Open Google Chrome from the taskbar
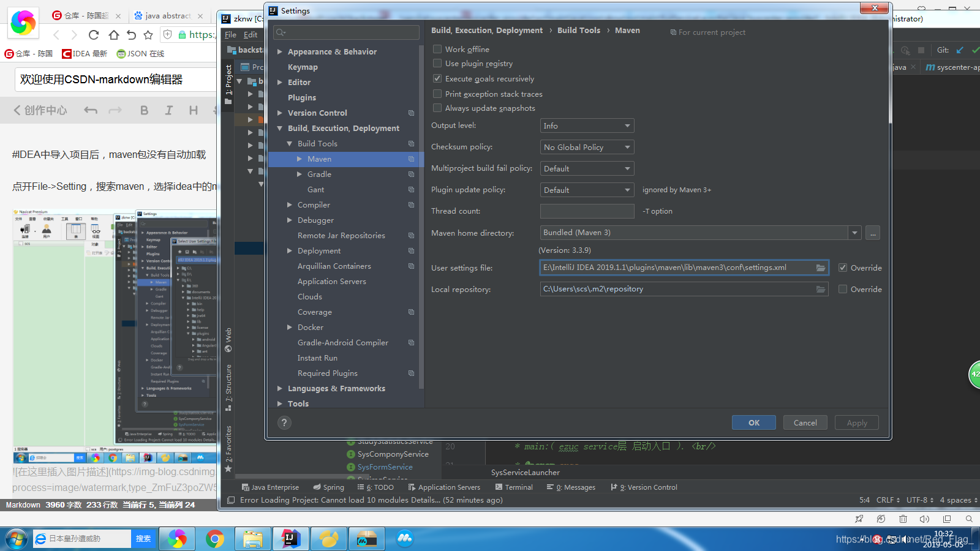Screen dimensions: 980x551 [214, 539]
